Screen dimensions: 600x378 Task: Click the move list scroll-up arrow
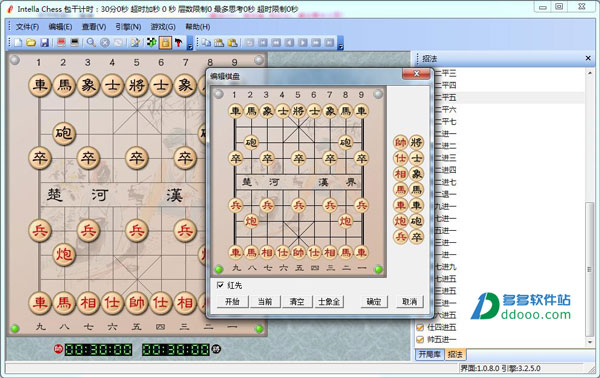pos(590,72)
